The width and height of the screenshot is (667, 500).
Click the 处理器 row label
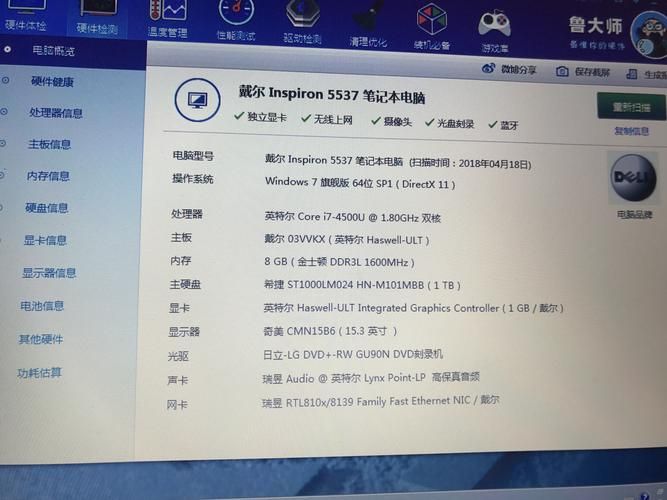point(187,214)
